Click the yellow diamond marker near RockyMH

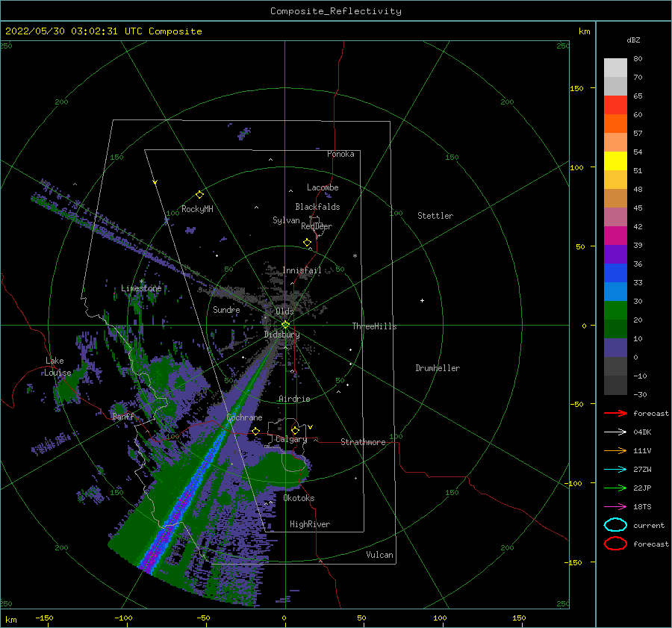click(x=199, y=195)
